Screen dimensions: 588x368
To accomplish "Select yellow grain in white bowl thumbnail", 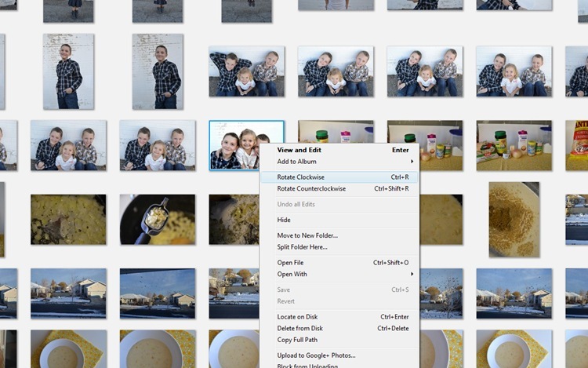I will point(514,220).
